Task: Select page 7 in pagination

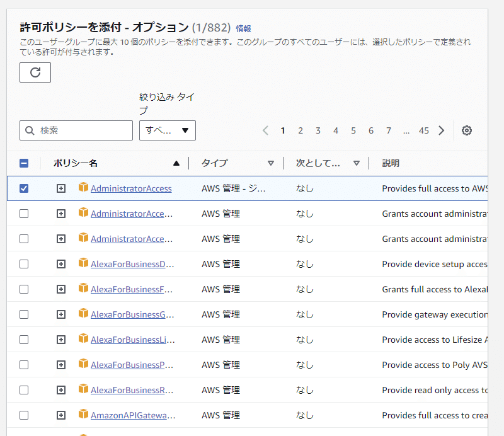Action: tap(389, 130)
